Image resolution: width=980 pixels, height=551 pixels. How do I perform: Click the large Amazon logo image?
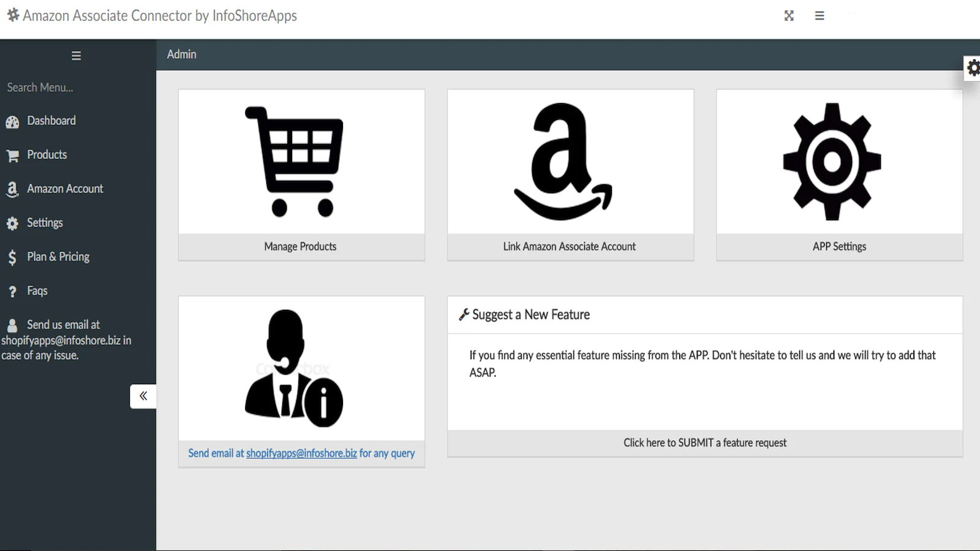[x=563, y=162]
